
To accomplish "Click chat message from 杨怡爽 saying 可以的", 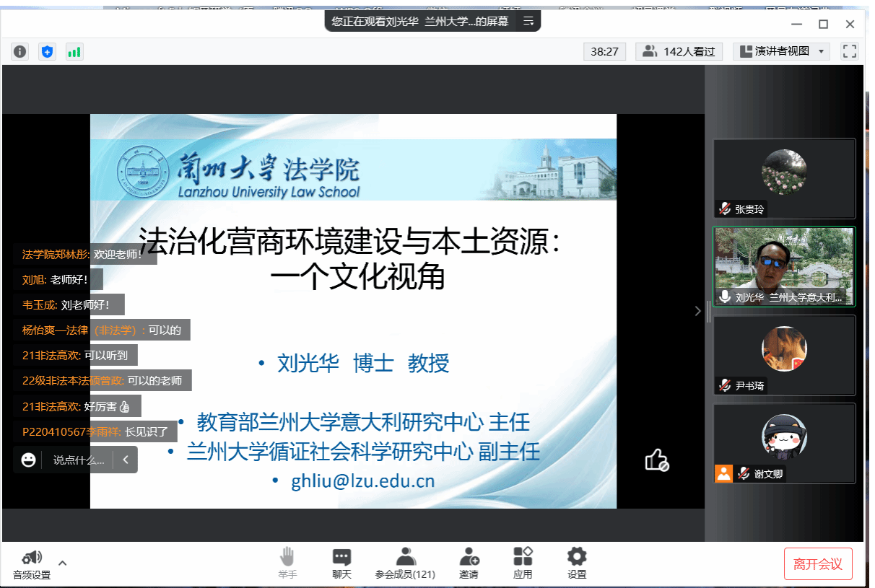I will tap(102, 330).
